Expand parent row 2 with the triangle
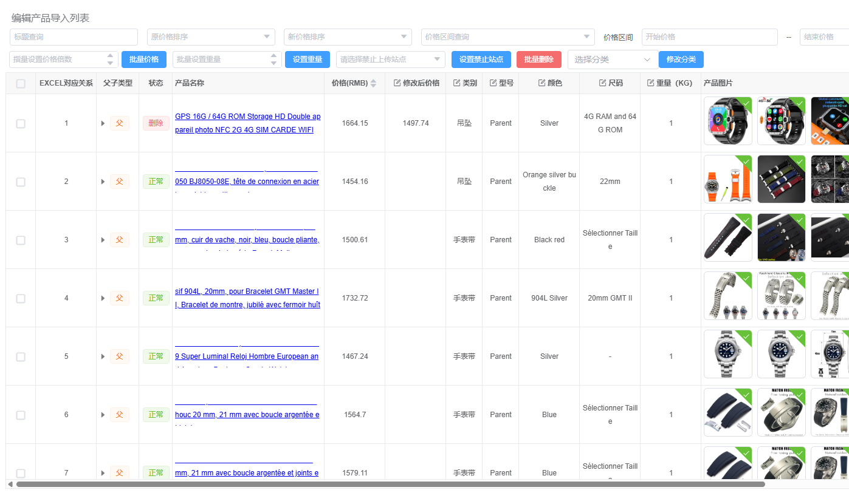This screenshot has height=504, width=849. coord(103,182)
